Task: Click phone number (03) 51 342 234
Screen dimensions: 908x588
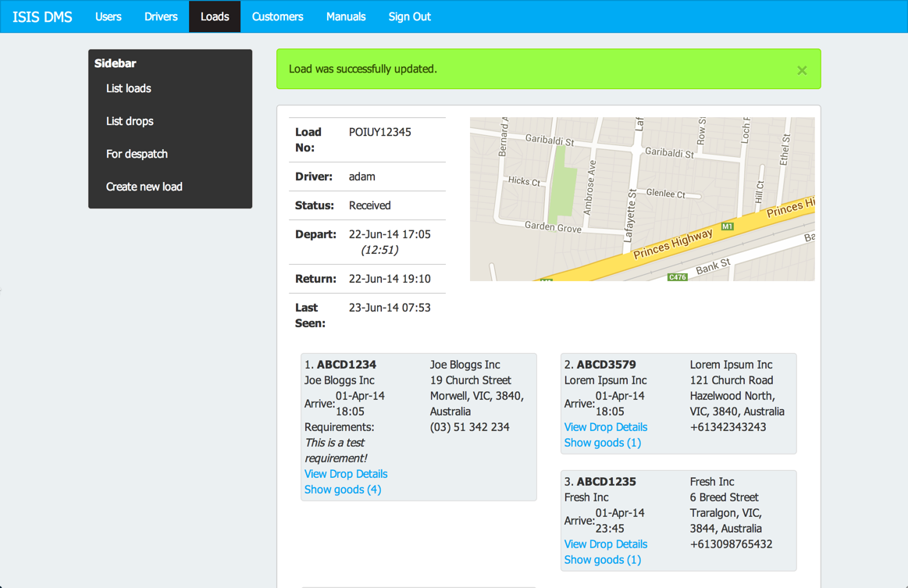Action: point(470,427)
